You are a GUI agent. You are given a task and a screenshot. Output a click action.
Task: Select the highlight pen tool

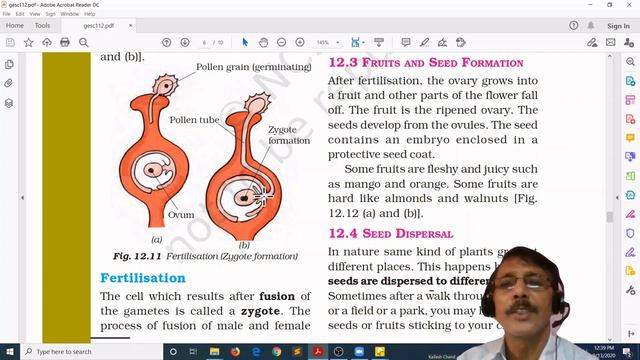point(424,42)
